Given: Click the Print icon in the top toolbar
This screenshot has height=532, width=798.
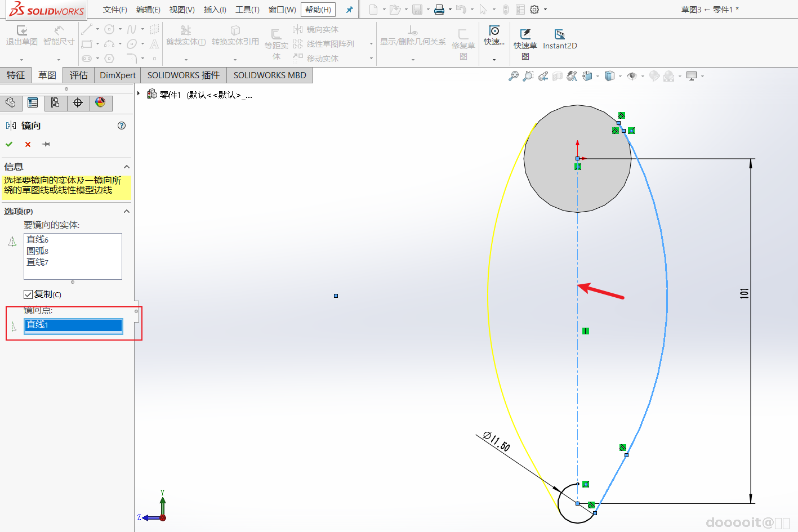Looking at the screenshot, I should click(x=439, y=10).
